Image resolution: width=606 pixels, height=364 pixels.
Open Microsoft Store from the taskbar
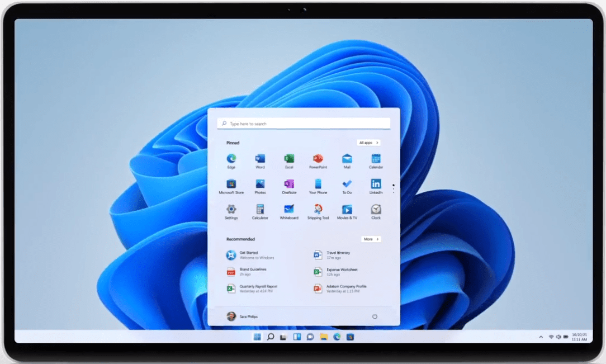(x=350, y=337)
